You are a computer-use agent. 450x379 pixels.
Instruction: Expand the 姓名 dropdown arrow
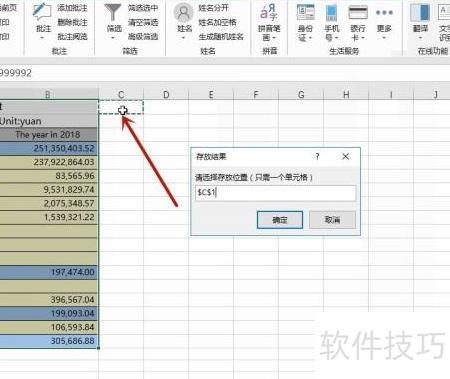pyautogui.click(x=184, y=38)
